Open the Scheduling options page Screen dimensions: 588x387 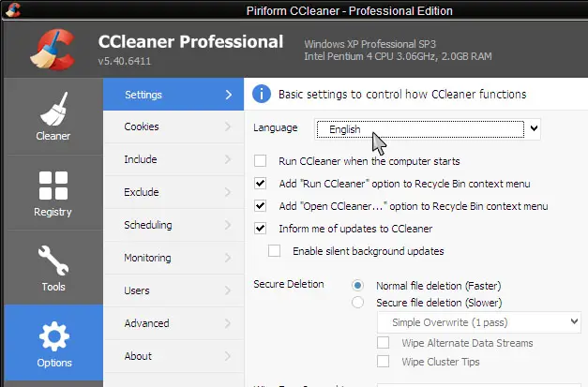pyautogui.click(x=173, y=225)
